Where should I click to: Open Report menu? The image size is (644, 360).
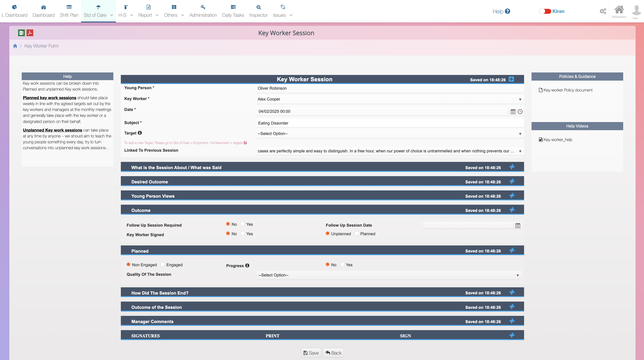[x=148, y=11]
